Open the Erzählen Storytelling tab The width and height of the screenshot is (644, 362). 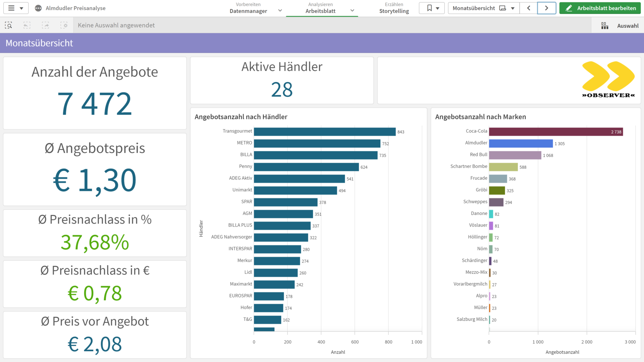tap(394, 8)
